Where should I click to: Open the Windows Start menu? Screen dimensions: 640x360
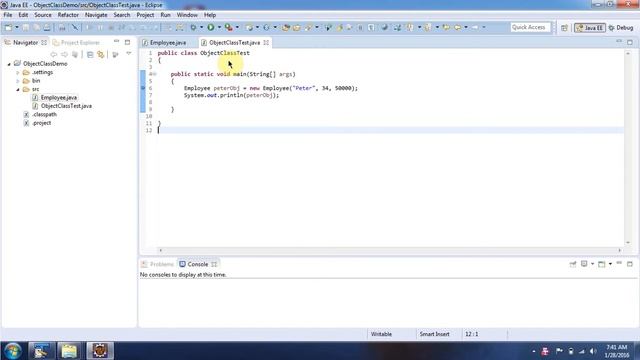(13, 351)
